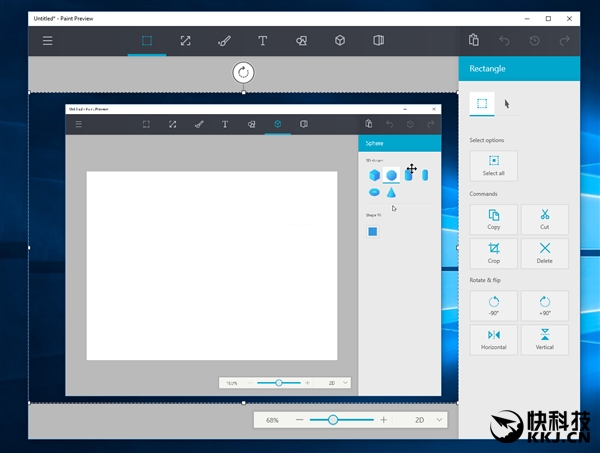This screenshot has width=600, height=453.
Task: Flip selection Vertical
Action: pyautogui.click(x=545, y=340)
